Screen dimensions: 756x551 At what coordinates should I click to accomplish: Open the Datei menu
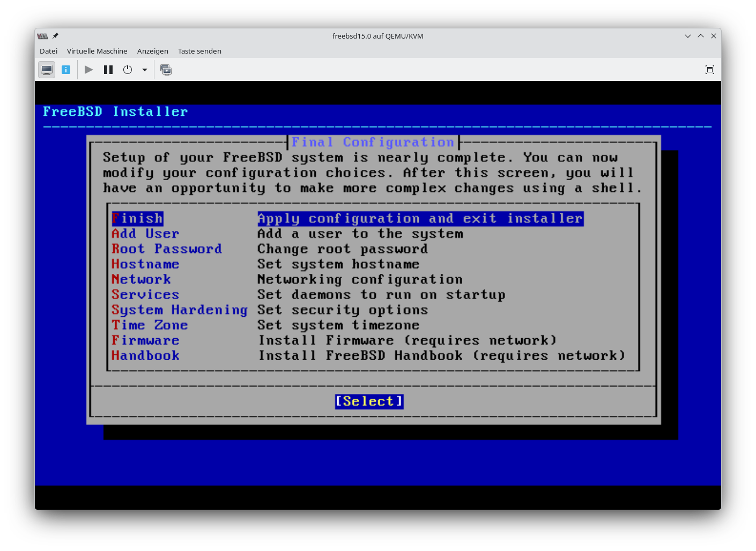click(x=48, y=51)
